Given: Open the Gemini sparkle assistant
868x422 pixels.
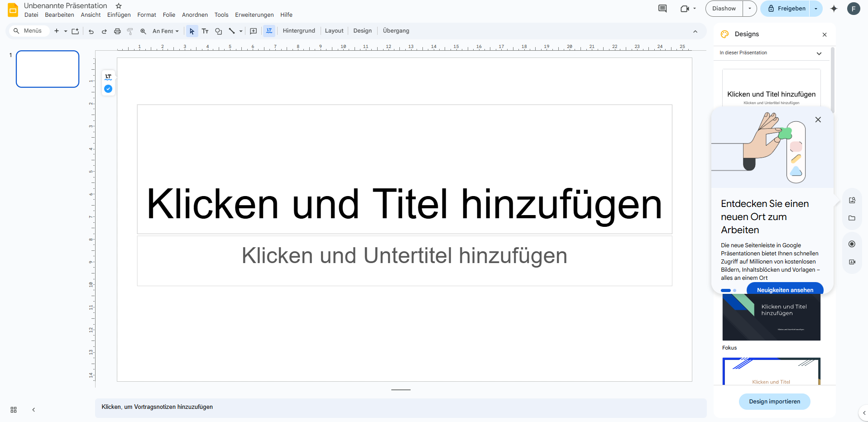Looking at the screenshot, I should click(834, 9).
